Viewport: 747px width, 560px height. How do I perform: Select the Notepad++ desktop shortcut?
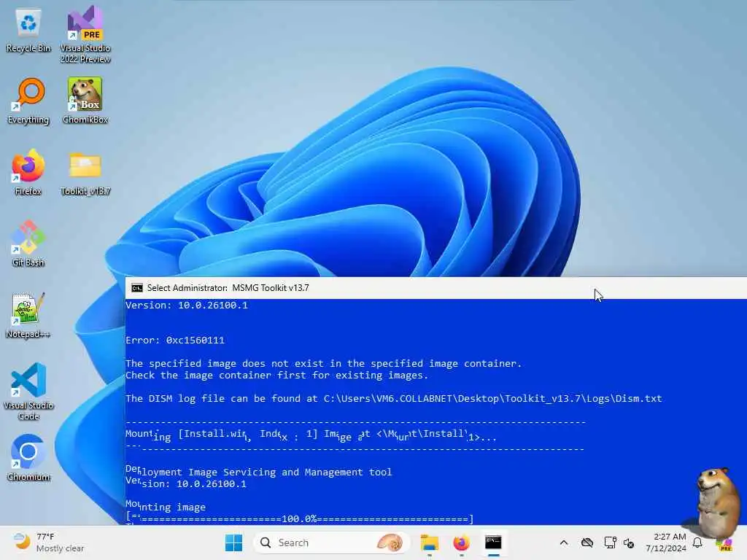(28, 315)
